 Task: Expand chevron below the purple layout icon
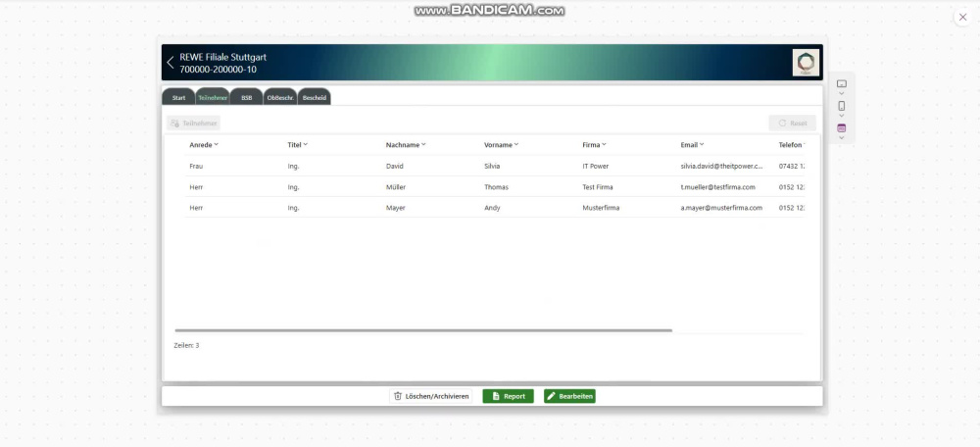841,138
